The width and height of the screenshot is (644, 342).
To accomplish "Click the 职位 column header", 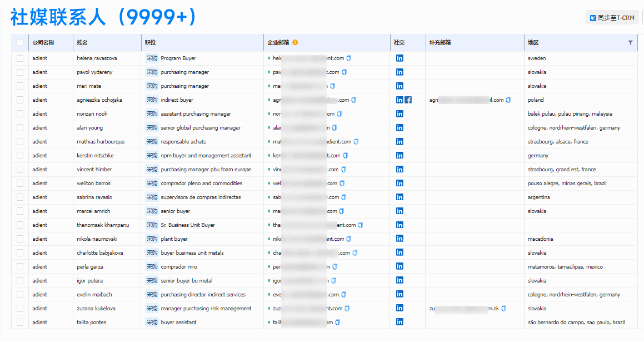I will (x=150, y=43).
